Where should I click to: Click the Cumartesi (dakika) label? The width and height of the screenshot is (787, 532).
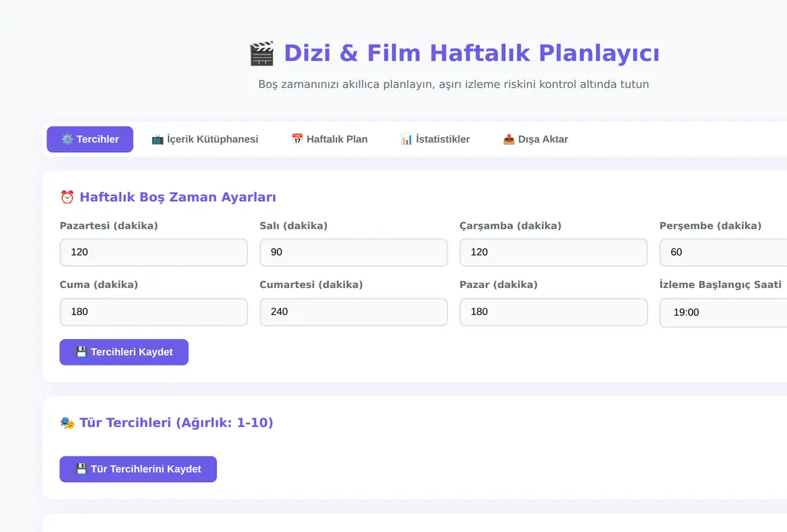tap(312, 285)
